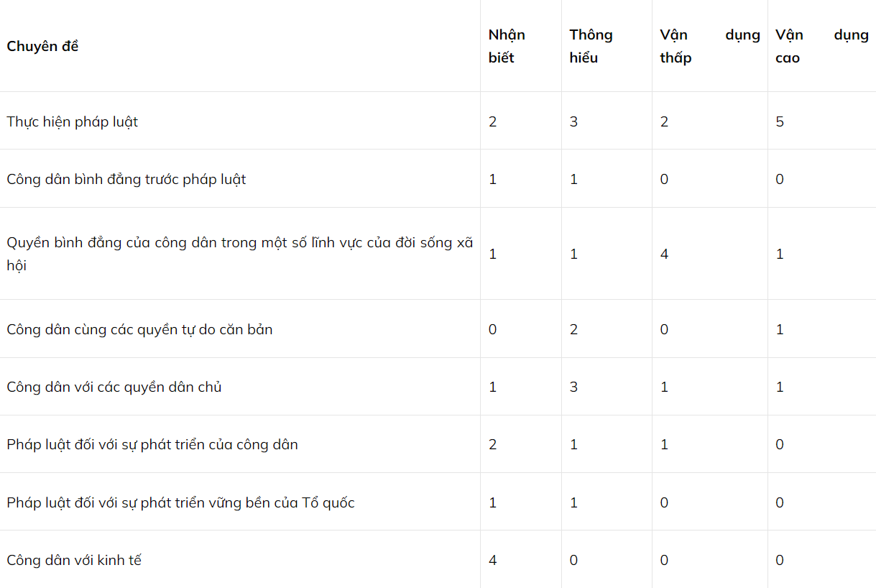Click "Công dân cùng các quyền tự do căn bản"

click(139, 329)
